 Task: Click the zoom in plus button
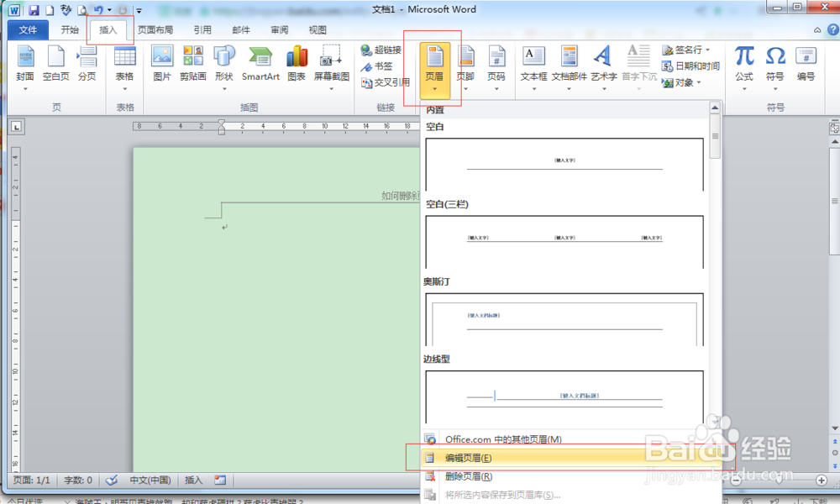tap(822, 480)
